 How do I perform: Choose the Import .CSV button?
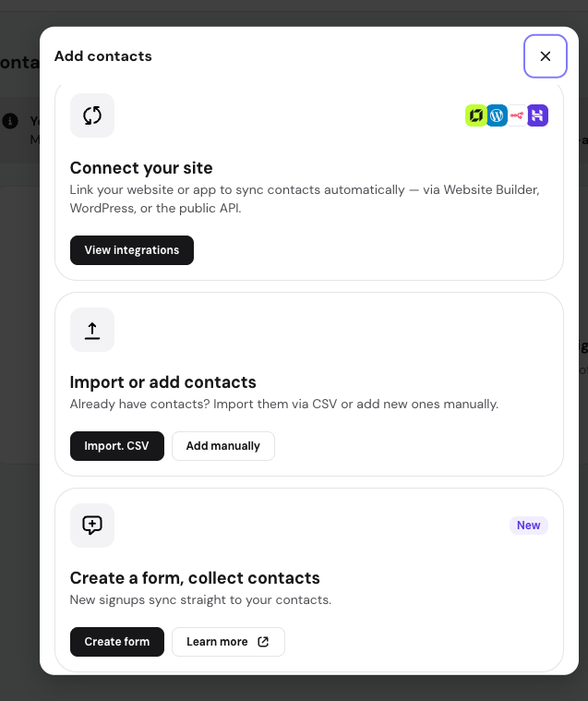pos(117,446)
